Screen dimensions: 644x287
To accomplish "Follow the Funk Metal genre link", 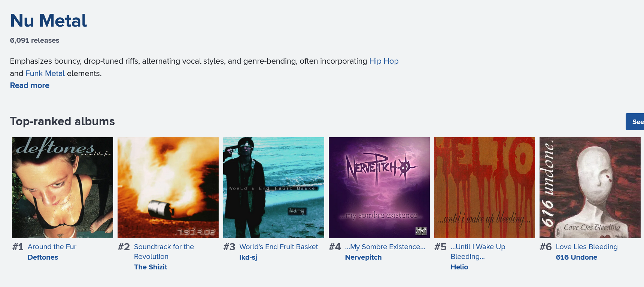I will click(45, 73).
